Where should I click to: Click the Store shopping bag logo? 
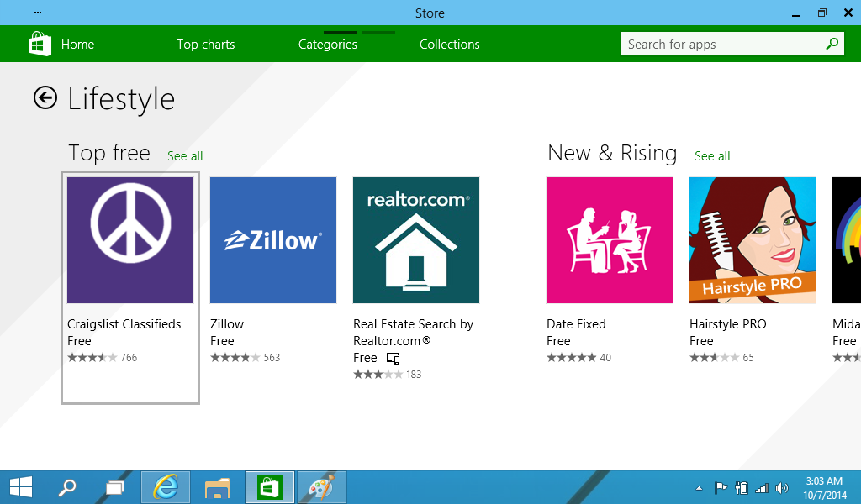pos(40,44)
